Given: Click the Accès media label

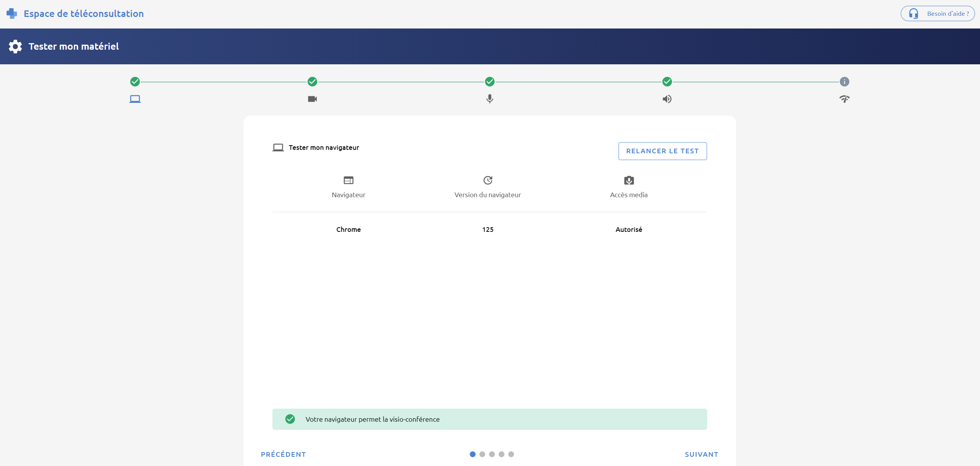Looking at the screenshot, I should 629,195.
